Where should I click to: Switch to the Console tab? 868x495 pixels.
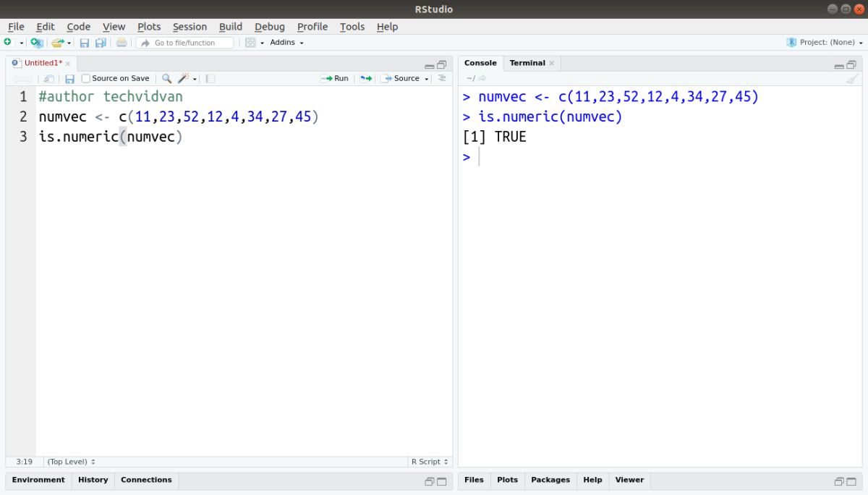(480, 63)
